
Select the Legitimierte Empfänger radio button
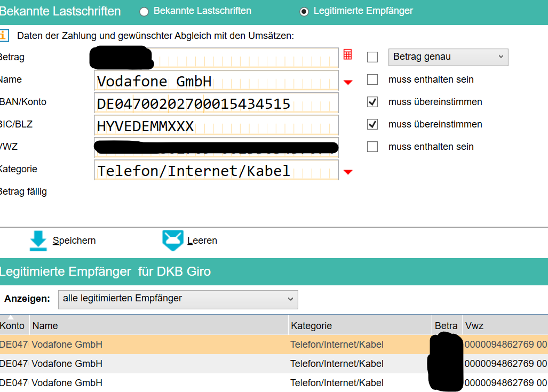click(304, 11)
